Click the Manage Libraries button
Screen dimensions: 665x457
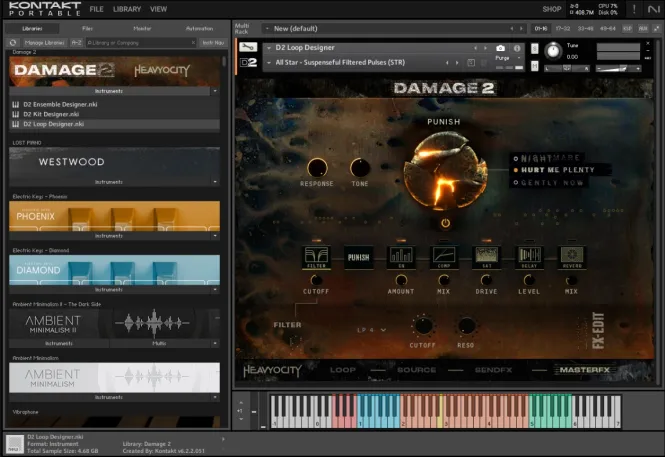45,42
